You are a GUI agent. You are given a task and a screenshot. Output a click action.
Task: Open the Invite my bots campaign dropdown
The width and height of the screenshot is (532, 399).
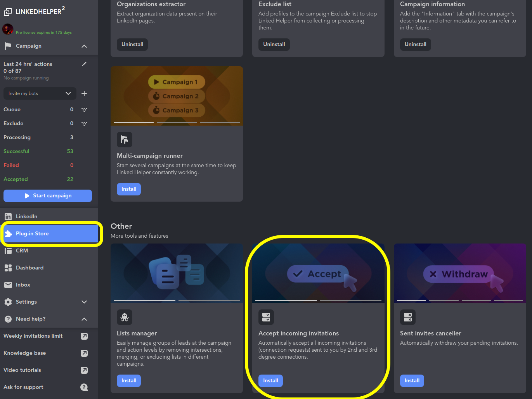point(40,93)
